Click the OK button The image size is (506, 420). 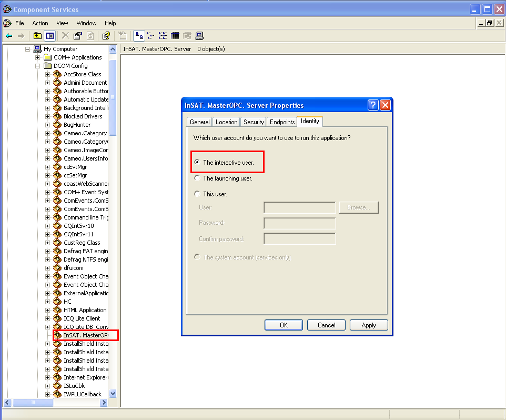pos(284,325)
